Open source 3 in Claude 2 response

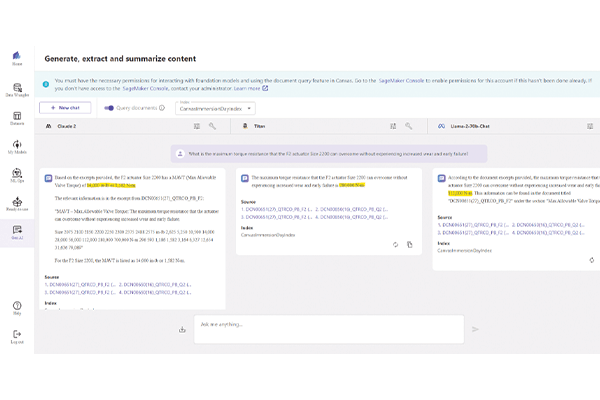click(x=80, y=292)
